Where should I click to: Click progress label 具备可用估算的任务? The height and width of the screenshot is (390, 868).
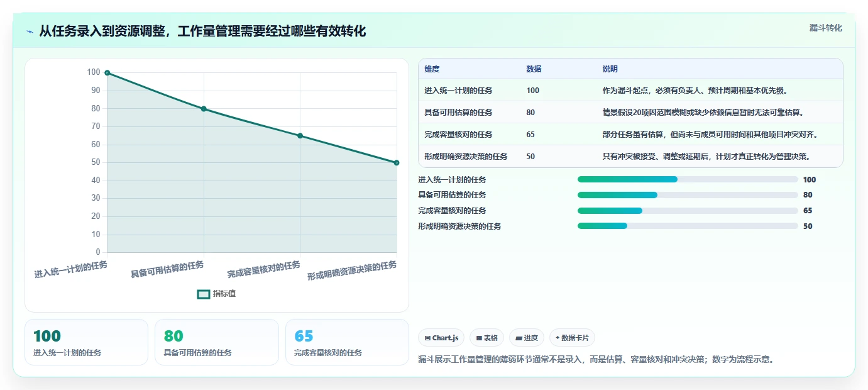[452, 195]
